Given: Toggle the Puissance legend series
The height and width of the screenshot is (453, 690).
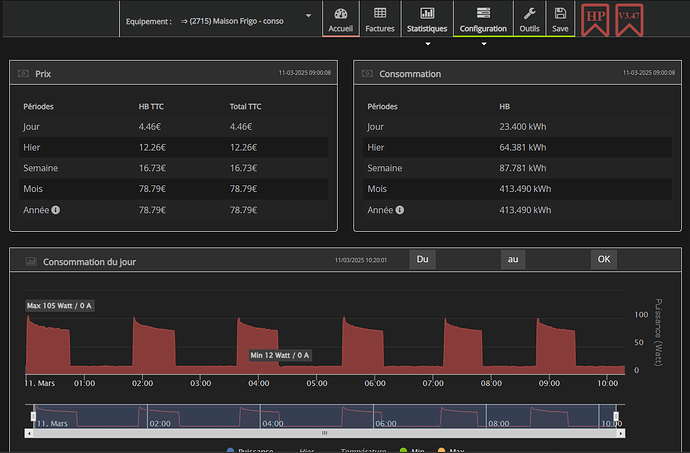Looking at the screenshot, I should coord(250,450).
